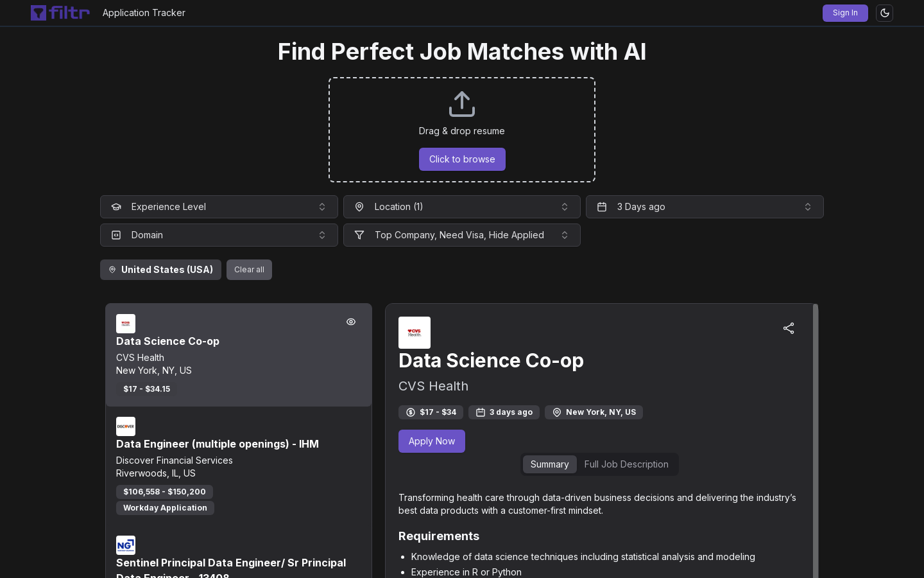924x578 pixels.
Task: Click large CVS Health logo in detail panel
Action: (415, 333)
